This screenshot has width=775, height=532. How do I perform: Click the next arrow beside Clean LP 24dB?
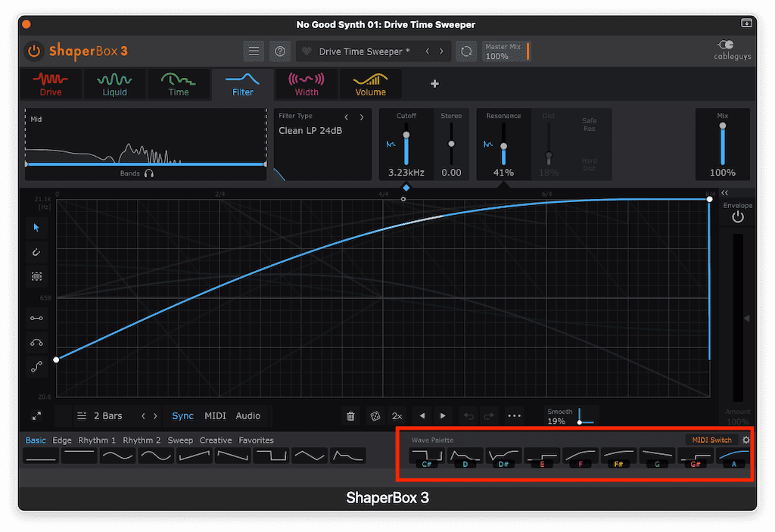click(x=363, y=117)
